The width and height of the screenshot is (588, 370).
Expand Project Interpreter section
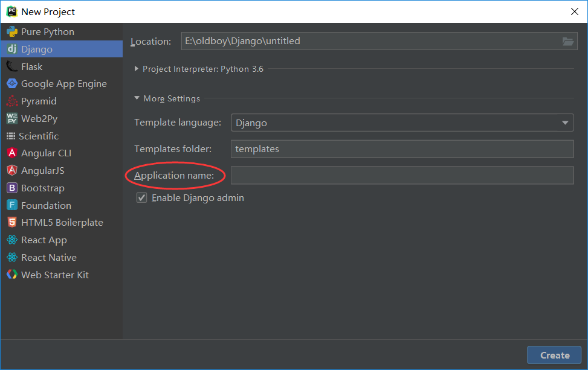[137, 69]
